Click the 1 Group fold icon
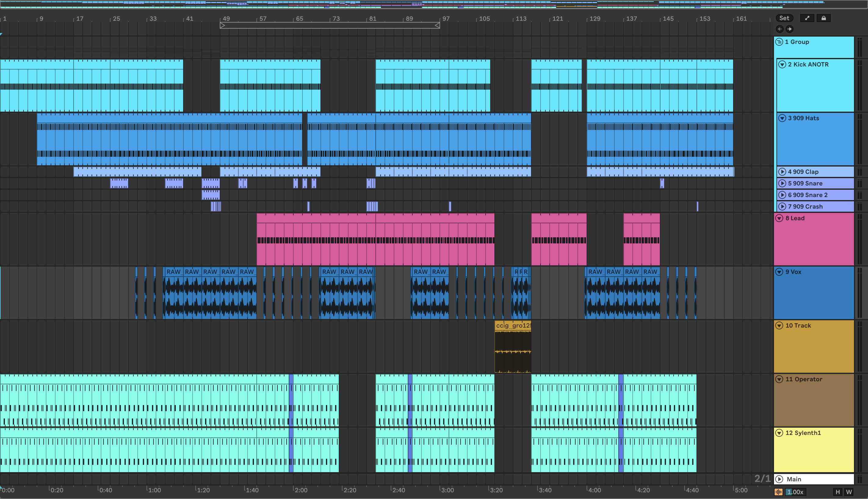The image size is (868, 499). [779, 42]
